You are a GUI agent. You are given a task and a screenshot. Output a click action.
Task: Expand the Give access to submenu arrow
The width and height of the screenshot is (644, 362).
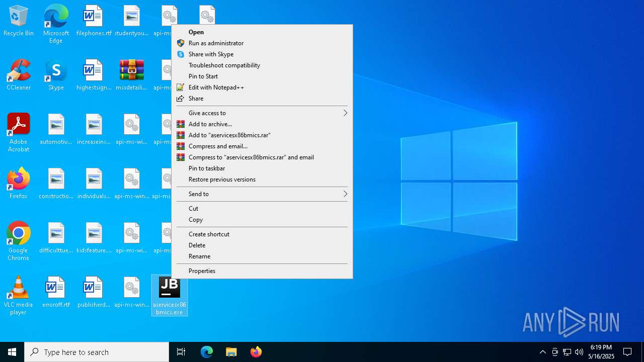(x=345, y=113)
